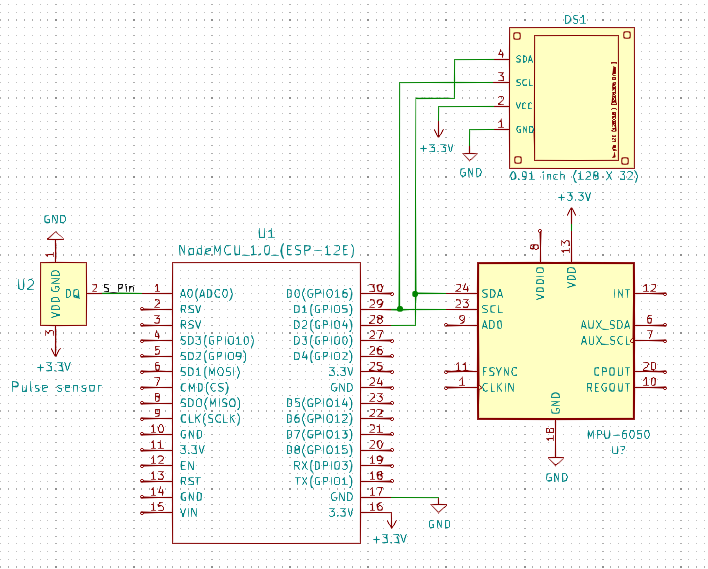Select the INT pin on MPU-6050

coord(621,294)
